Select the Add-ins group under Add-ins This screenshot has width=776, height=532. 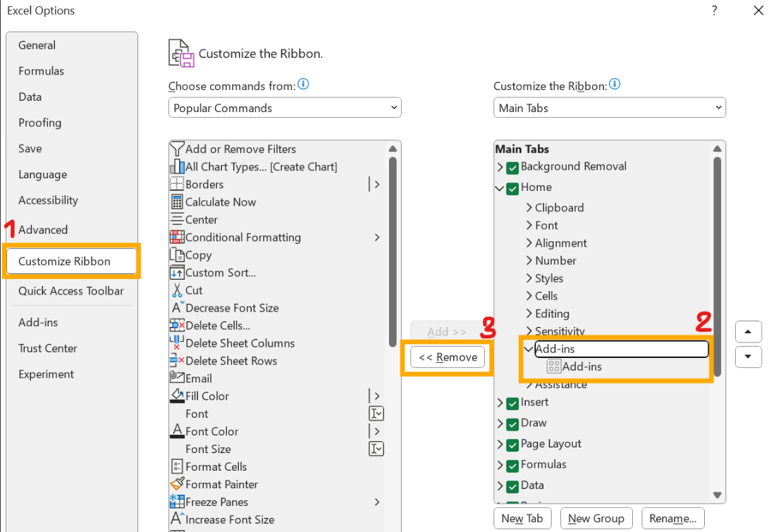point(581,366)
